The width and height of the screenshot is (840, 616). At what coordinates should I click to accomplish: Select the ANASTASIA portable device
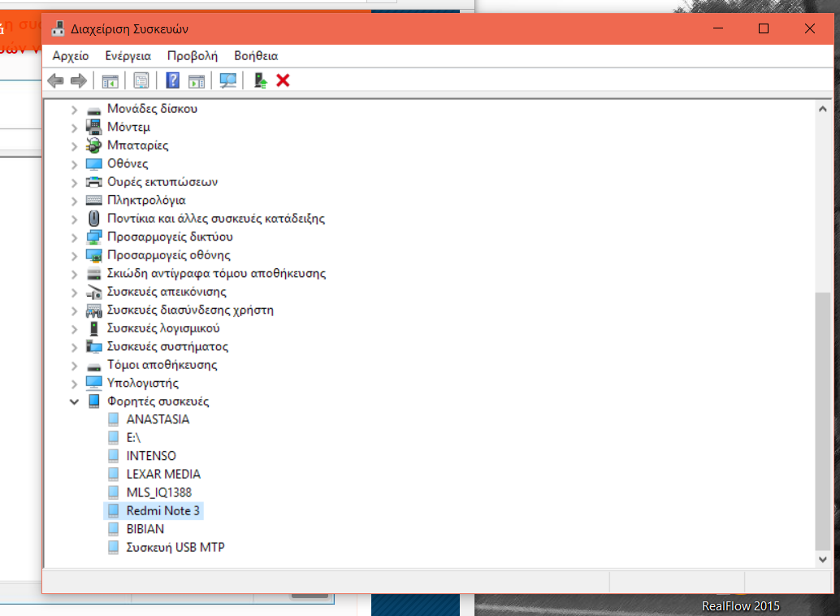[x=158, y=419]
